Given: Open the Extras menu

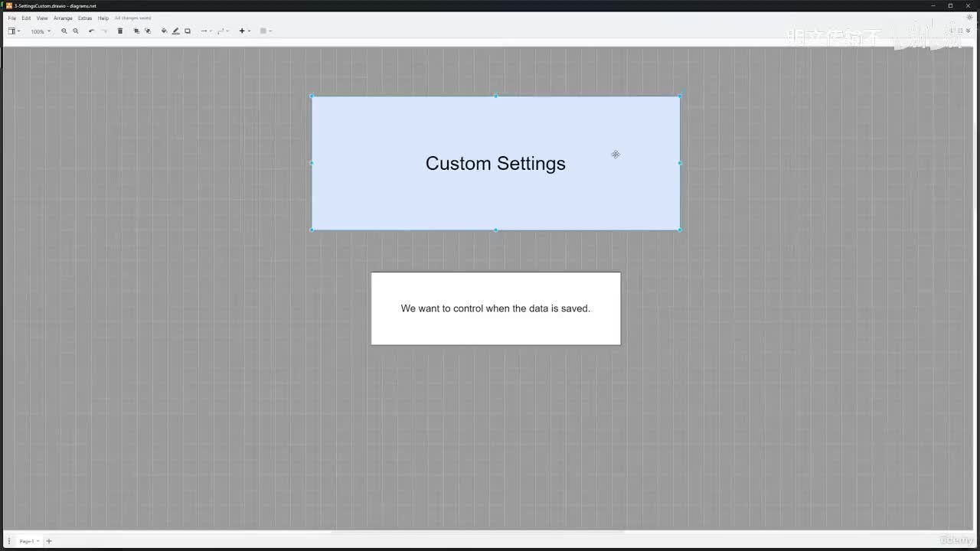Looking at the screenshot, I should (x=85, y=18).
